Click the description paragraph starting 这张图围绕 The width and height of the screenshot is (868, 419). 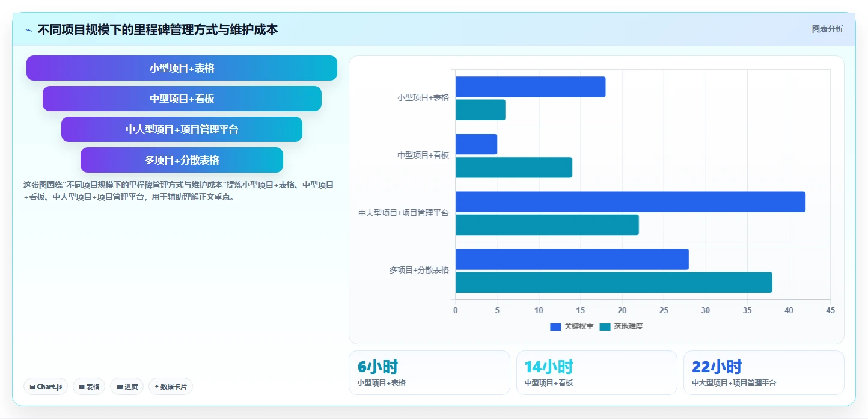[x=179, y=191]
